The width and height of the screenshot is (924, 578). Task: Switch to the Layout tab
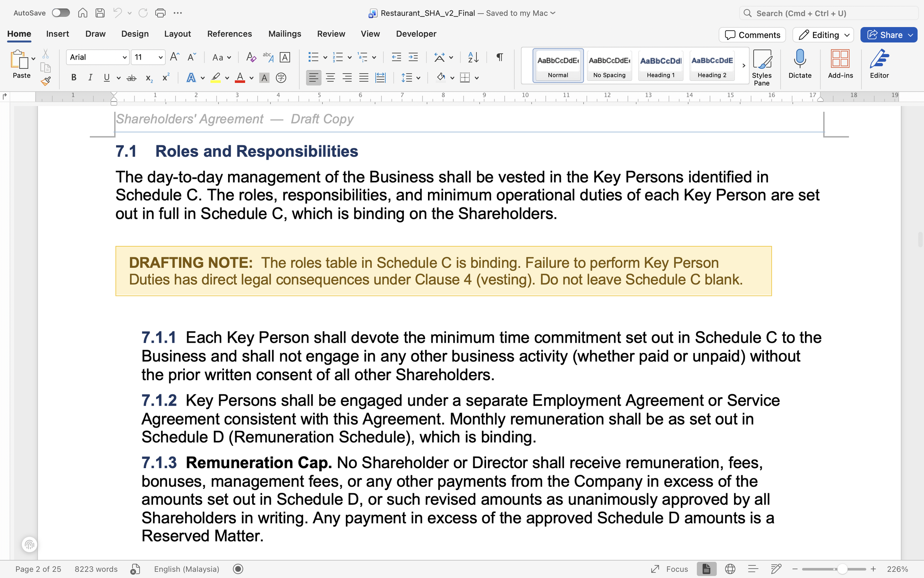point(178,34)
